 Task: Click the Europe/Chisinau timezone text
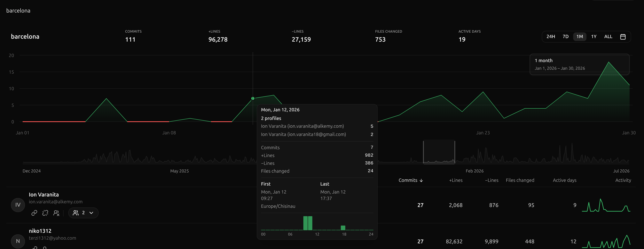pos(278,206)
